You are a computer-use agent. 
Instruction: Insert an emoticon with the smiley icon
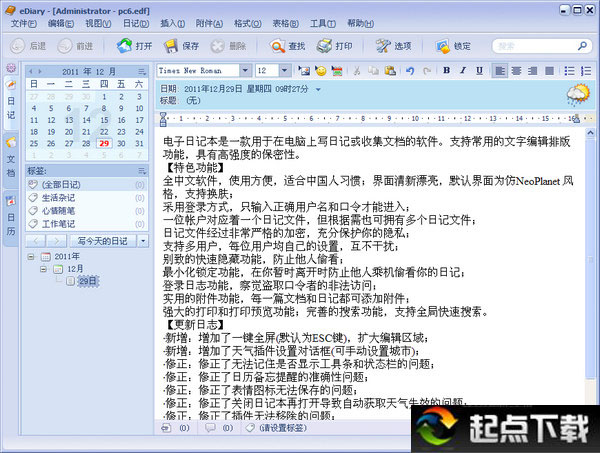pyautogui.click(x=321, y=71)
